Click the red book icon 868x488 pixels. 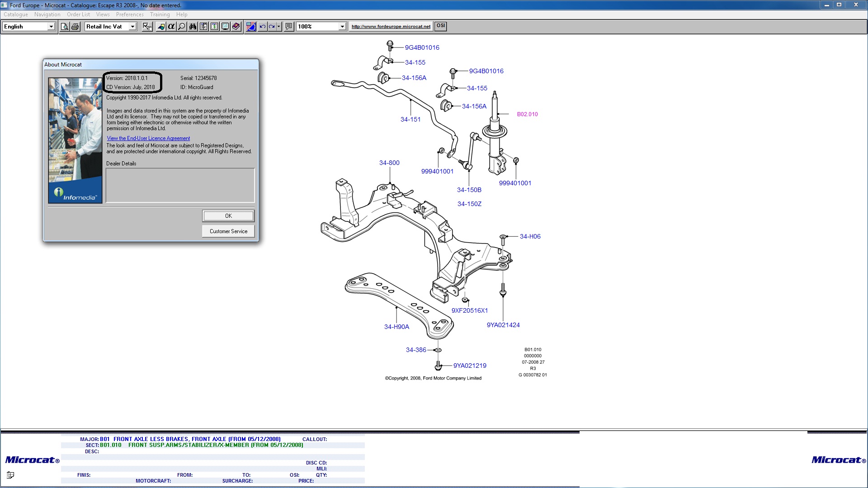[x=236, y=27]
